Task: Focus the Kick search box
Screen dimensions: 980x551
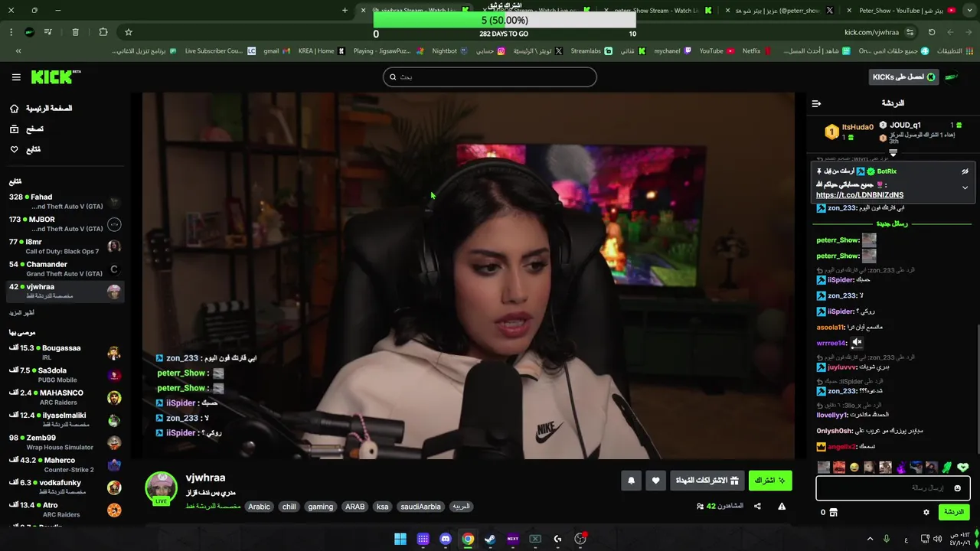Action: point(490,77)
